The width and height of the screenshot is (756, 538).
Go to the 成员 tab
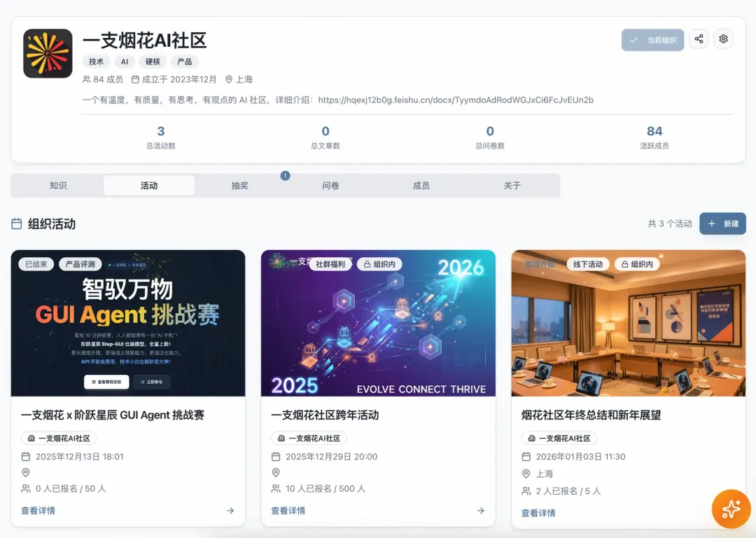click(x=421, y=185)
